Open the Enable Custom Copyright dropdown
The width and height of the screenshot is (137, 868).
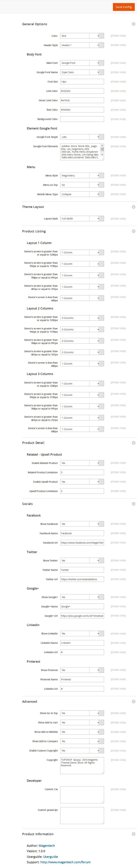(x=82, y=751)
